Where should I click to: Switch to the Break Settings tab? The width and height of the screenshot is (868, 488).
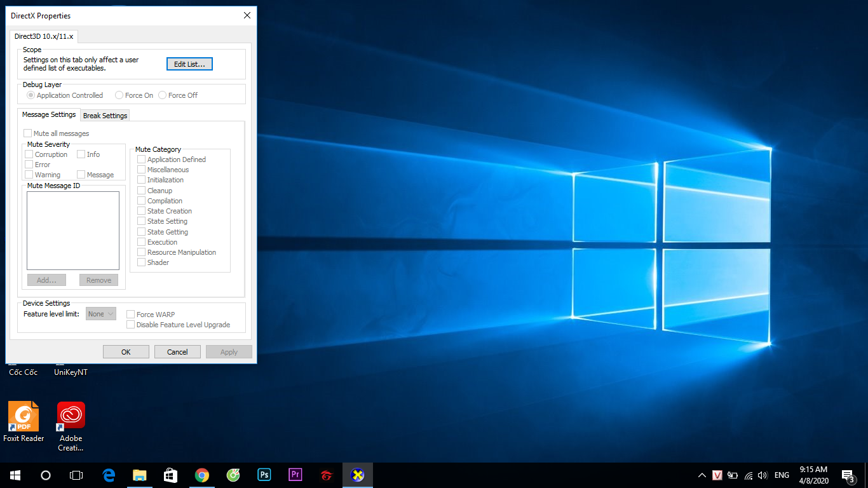coord(105,116)
